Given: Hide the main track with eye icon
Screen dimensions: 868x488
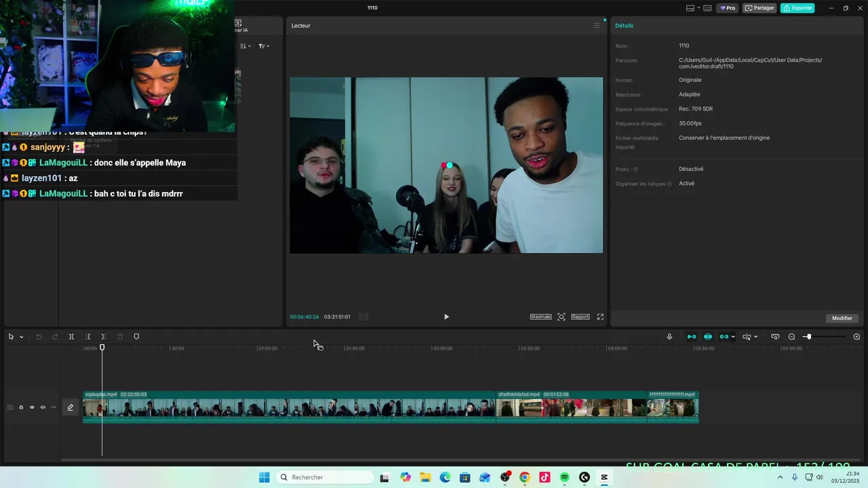Looking at the screenshot, I should click(x=32, y=407).
